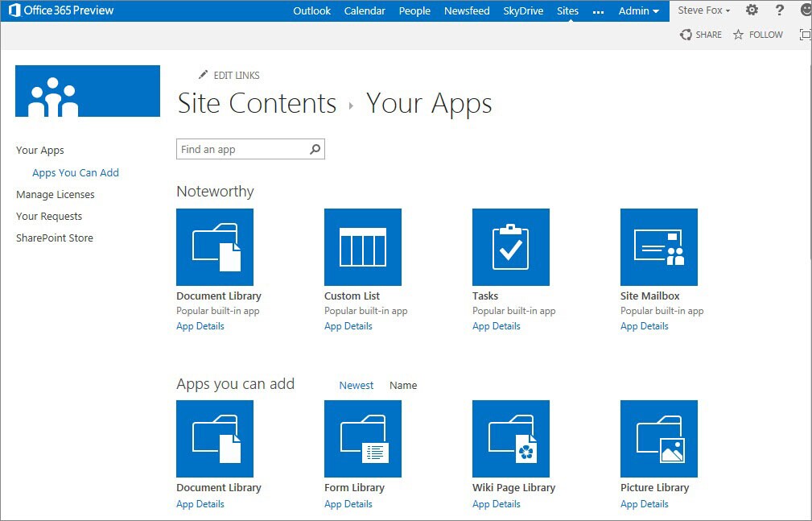
Task: Click the Form Library title text
Action: point(354,488)
